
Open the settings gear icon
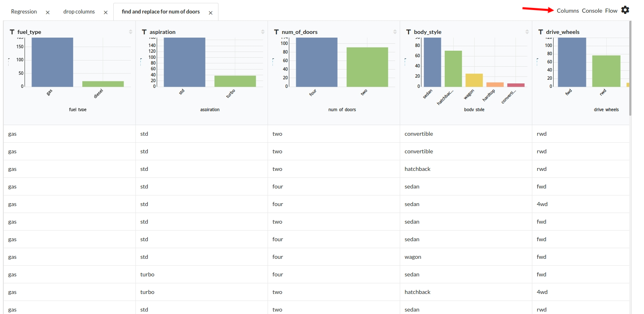[625, 10]
